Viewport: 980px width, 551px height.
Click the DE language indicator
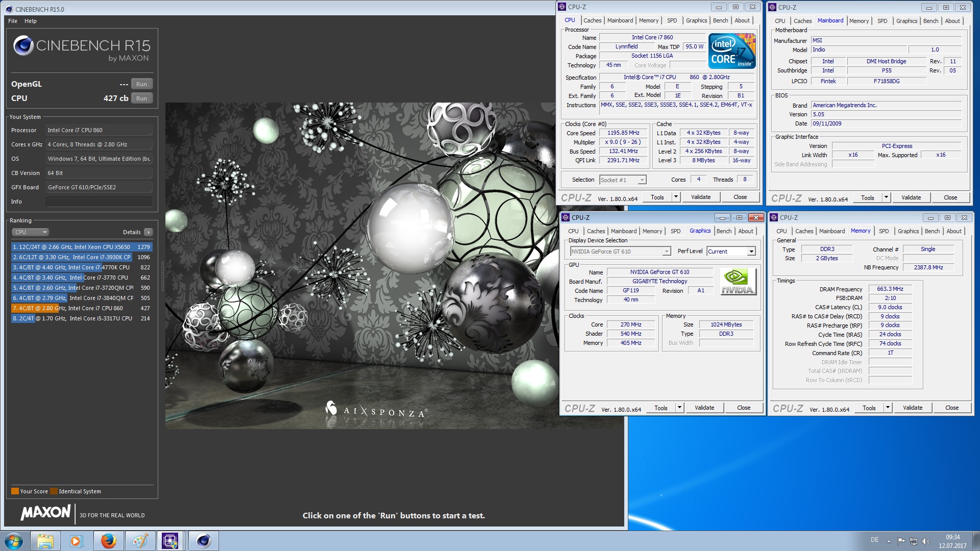click(874, 540)
